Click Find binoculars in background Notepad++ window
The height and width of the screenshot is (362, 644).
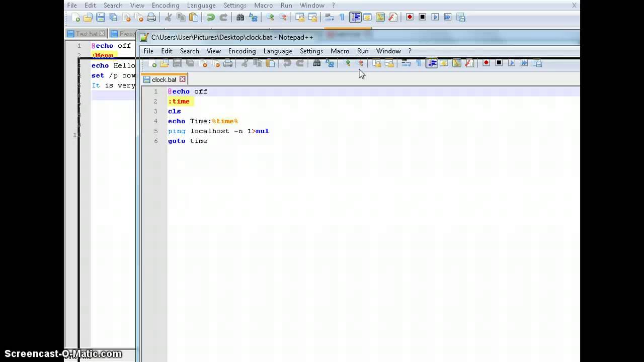coord(240,18)
